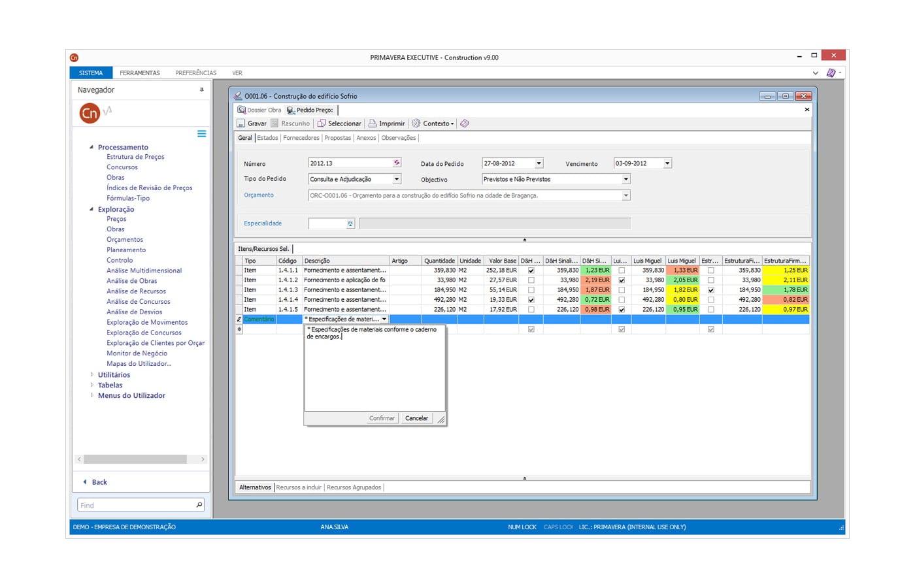The width and height of the screenshot is (915, 588).
Task: Expand the Utilitários tree node
Action: [91, 374]
